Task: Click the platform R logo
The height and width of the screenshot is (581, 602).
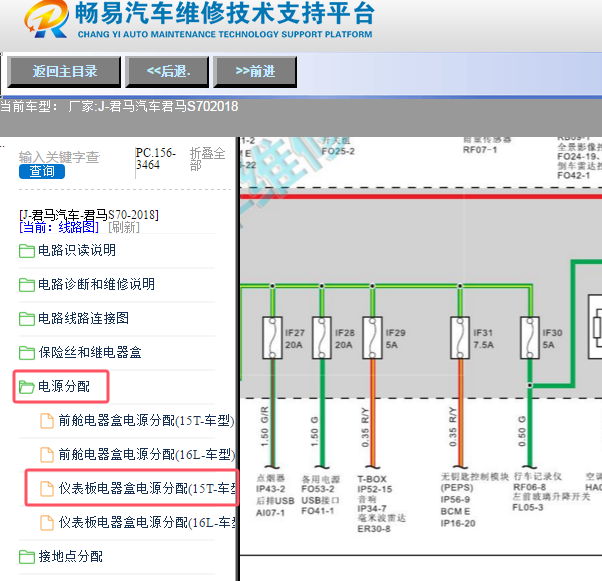Action: click(46, 19)
